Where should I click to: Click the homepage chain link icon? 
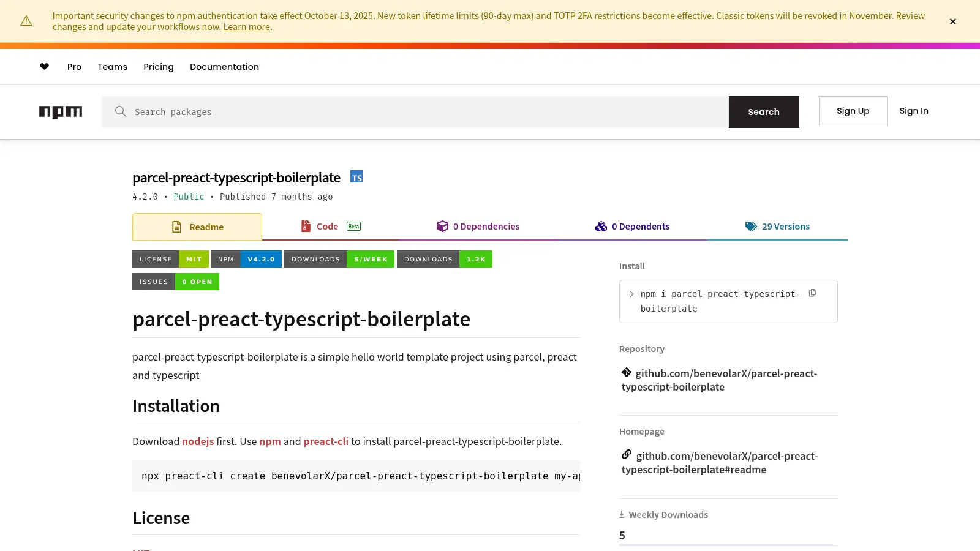[x=627, y=454]
